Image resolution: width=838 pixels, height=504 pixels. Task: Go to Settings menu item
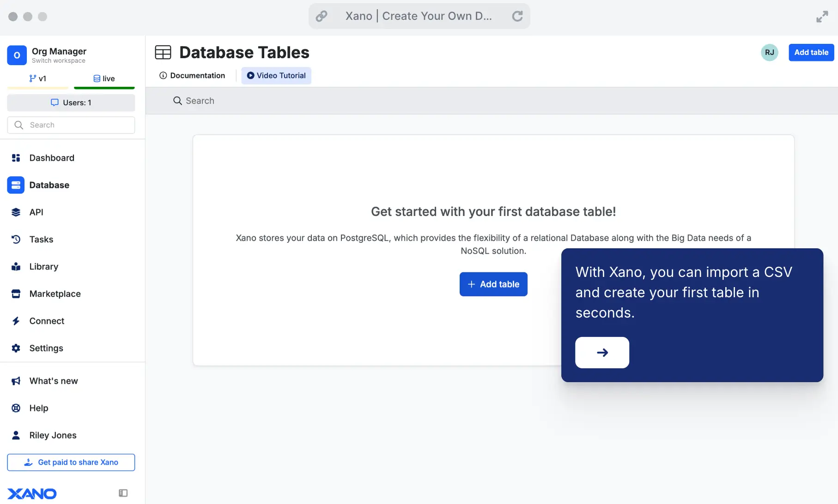[46, 348]
